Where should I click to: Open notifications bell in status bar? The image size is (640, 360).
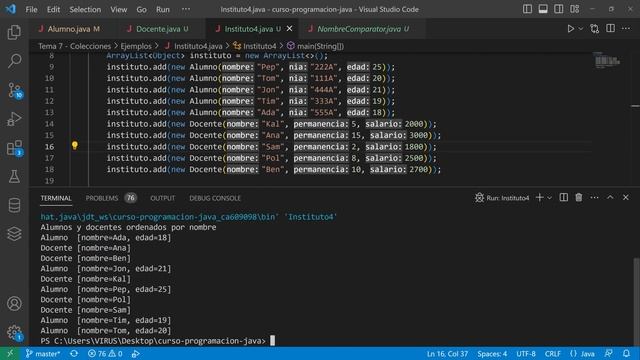(x=626, y=353)
